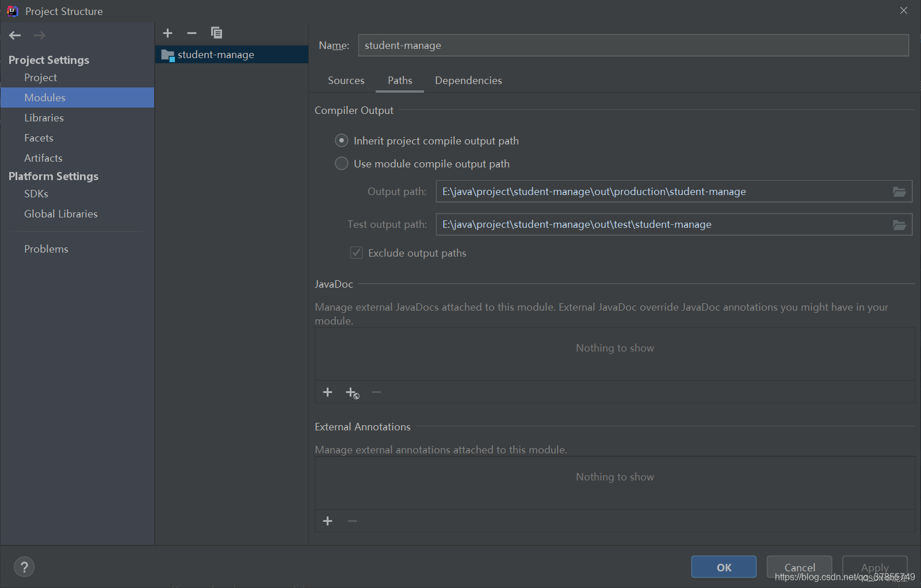Remove external annotation with minus icon

tap(352, 521)
